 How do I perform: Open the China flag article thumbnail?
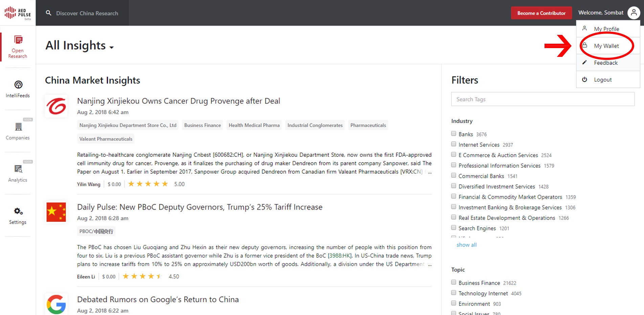[56, 212]
